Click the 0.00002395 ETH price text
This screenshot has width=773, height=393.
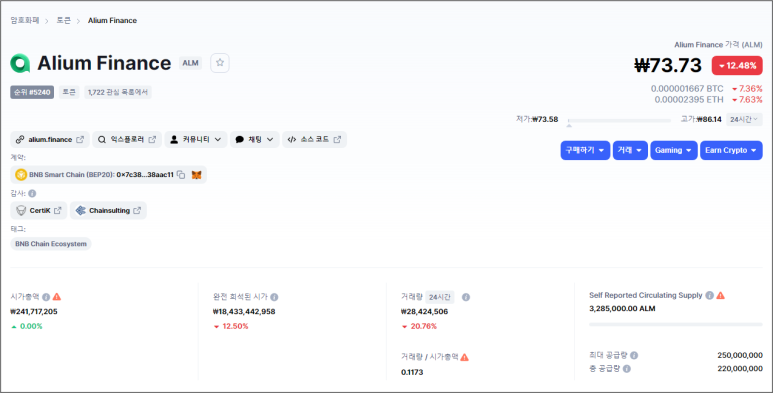[689, 100]
